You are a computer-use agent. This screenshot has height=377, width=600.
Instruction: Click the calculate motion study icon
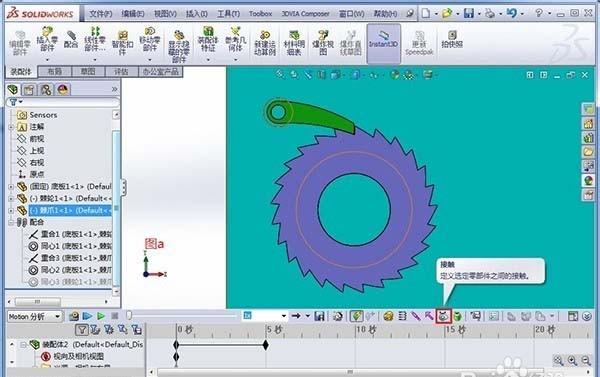coord(74,316)
